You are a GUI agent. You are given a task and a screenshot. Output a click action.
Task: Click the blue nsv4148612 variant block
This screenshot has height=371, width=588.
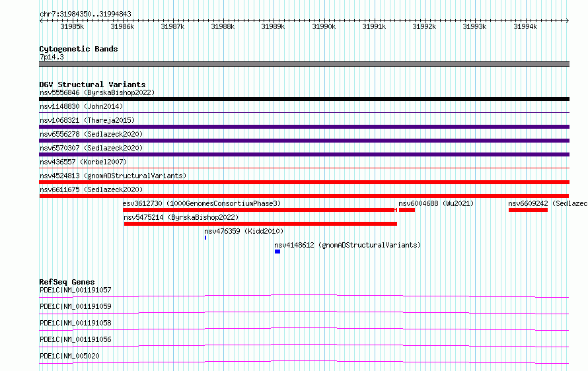tap(277, 252)
